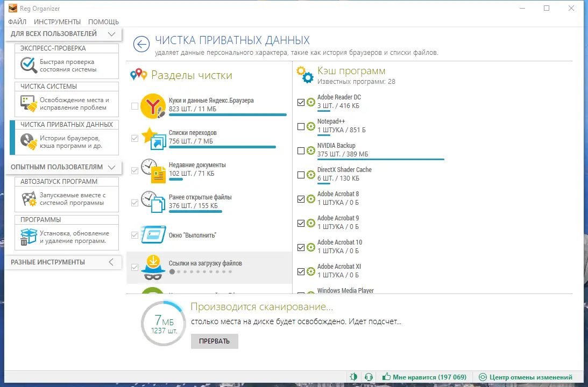Image resolution: width=588 pixels, height=387 pixels.
Task: Open the ПОМОЩЬ menu
Action: 103,21
